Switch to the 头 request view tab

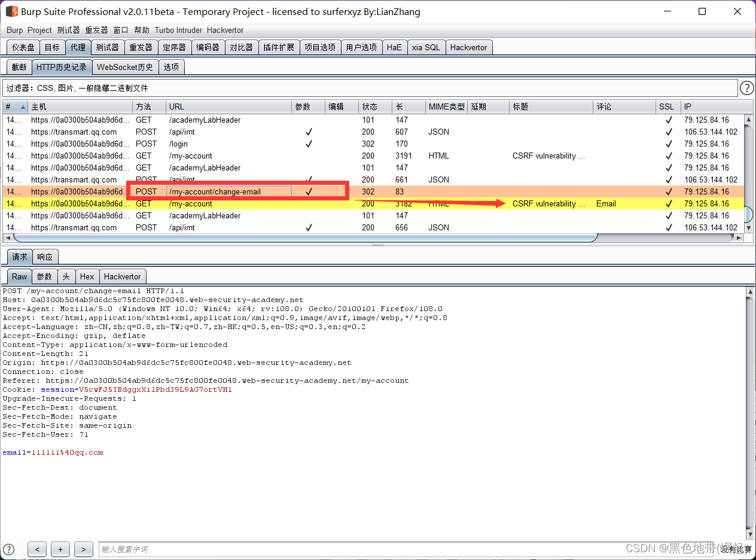(x=66, y=276)
